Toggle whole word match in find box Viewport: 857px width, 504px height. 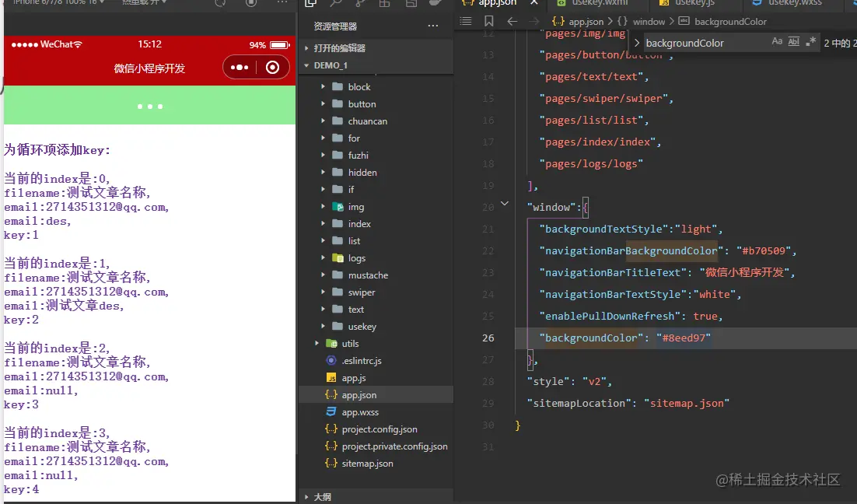(x=793, y=41)
